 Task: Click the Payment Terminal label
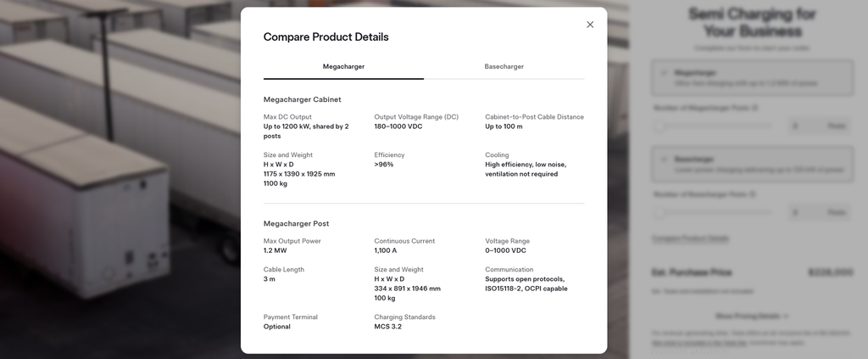pos(291,317)
